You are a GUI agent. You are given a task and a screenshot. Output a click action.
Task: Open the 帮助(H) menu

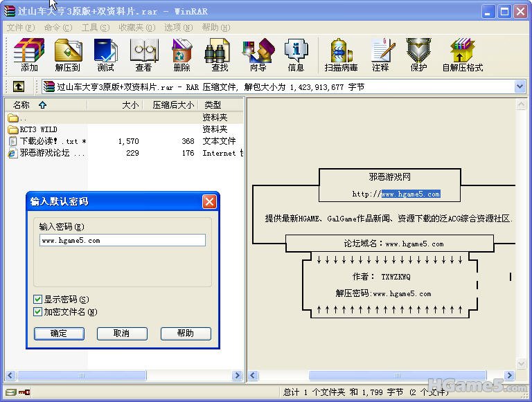click(x=216, y=28)
